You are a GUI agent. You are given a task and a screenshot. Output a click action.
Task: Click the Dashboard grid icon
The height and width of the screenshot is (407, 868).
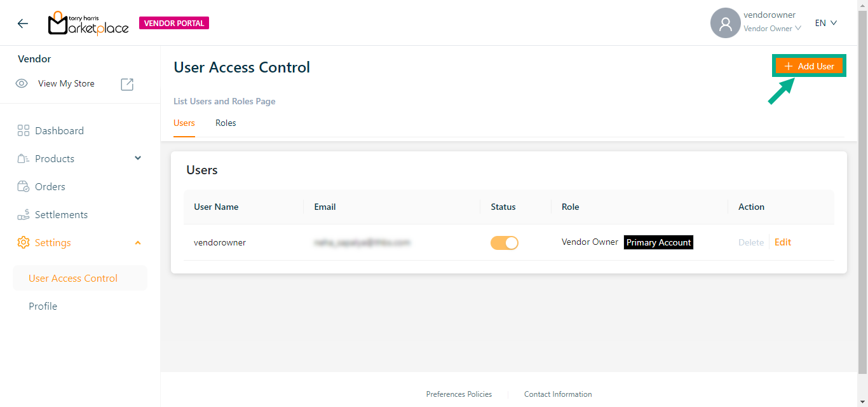tap(24, 130)
